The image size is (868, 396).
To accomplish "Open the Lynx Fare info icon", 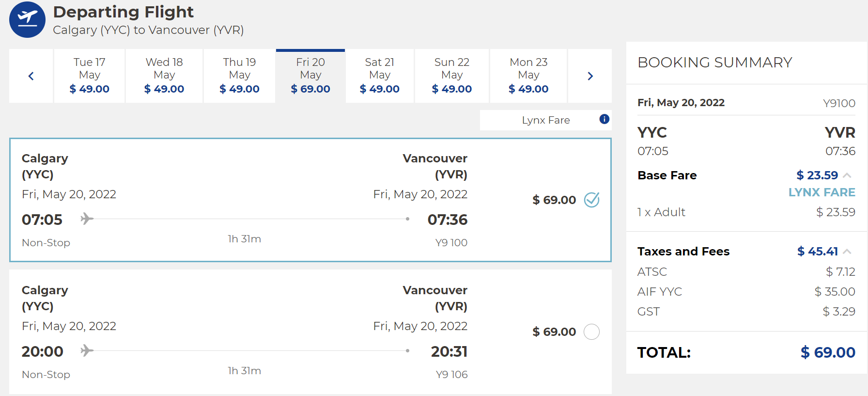I will [604, 119].
